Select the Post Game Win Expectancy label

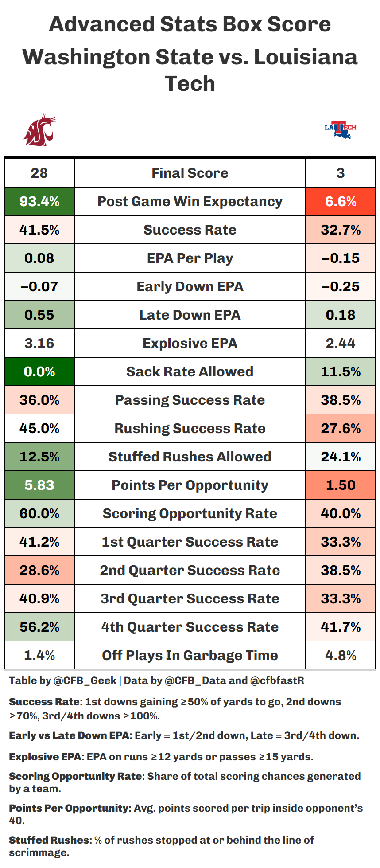pos(190,202)
